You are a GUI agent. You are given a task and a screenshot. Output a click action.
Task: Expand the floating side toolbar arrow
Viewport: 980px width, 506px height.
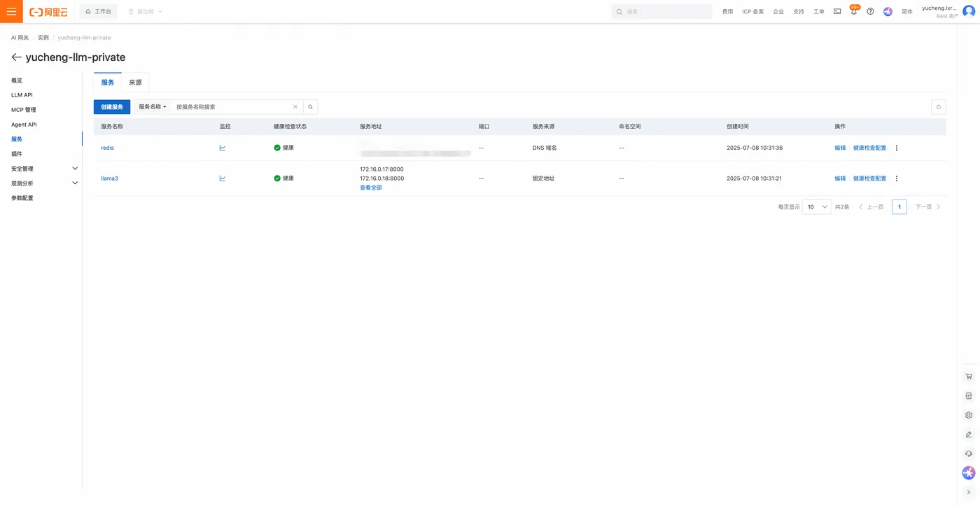[969, 492]
